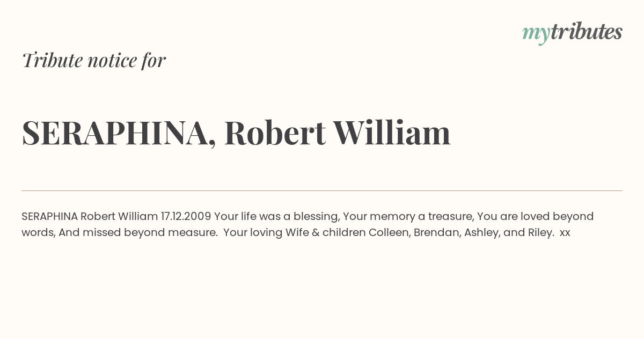Click the word 'tributes' in the logo
The width and height of the screenshot is (644, 338).
[587, 32]
